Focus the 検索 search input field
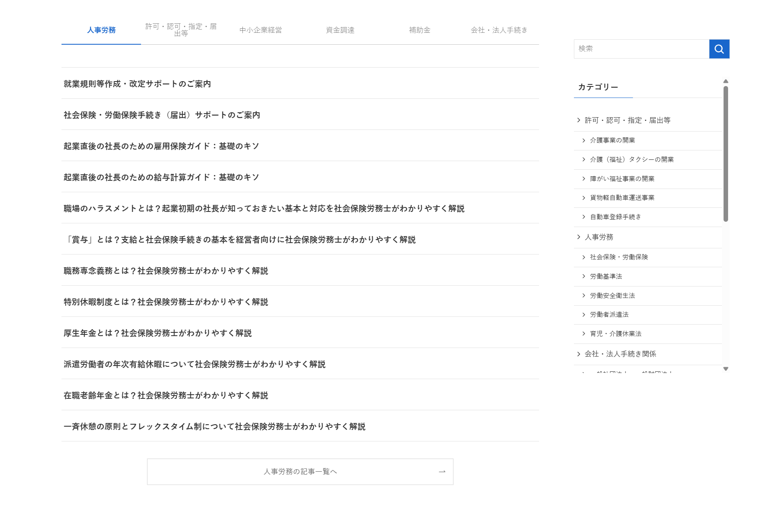 [641, 49]
